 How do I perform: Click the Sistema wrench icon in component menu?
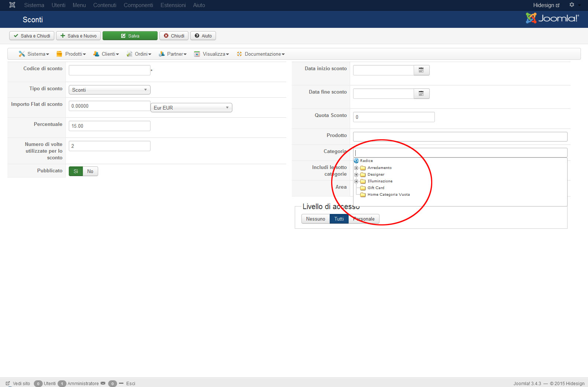tap(22, 54)
